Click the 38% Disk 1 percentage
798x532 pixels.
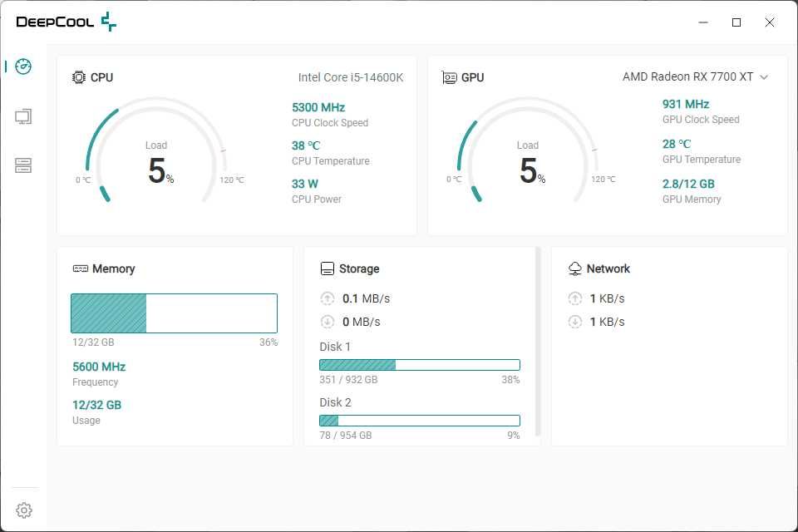(510, 379)
